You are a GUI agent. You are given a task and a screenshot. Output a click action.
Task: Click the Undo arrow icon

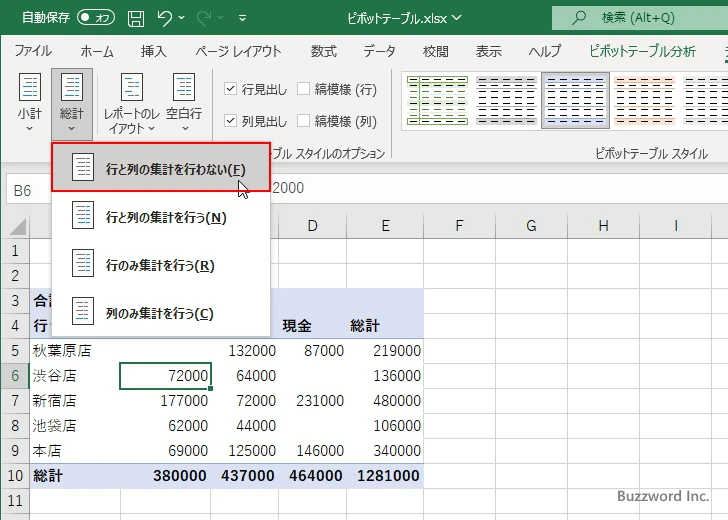(x=165, y=18)
